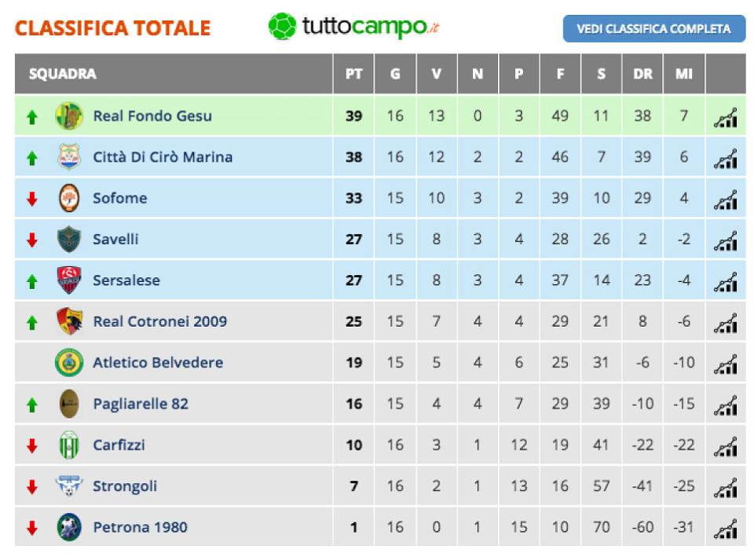Image resolution: width=754 pixels, height=560 pixels.
Task: Click the Squadra column header
Action: pyautogui.click(x=63, y=75)
